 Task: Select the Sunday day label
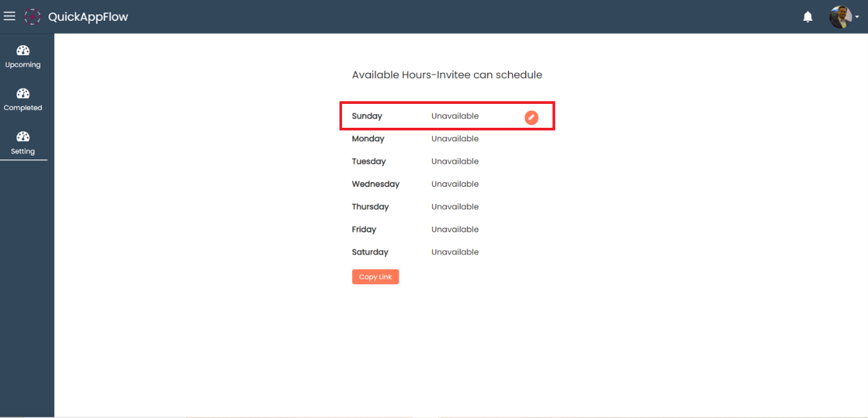click(x=367, y=116)
